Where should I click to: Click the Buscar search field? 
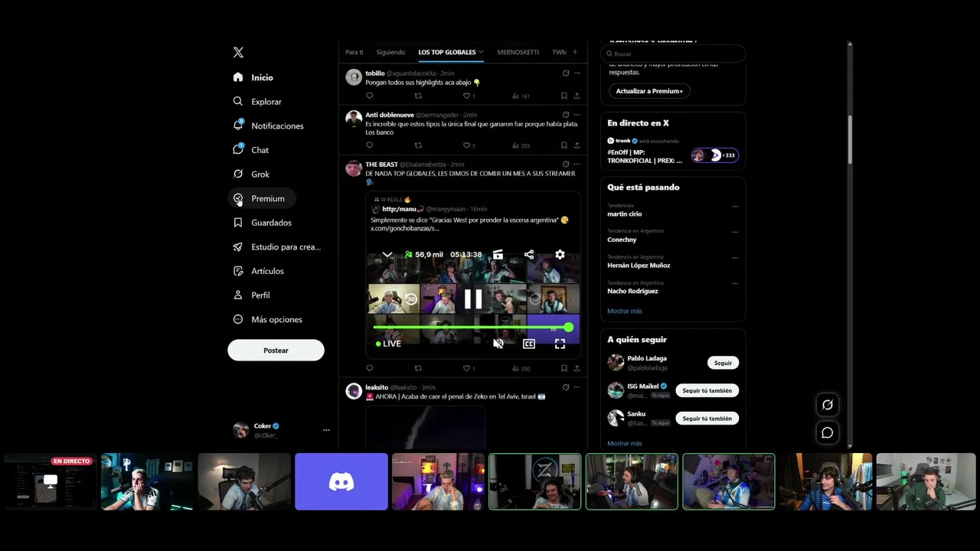click(x=673, y=54)
